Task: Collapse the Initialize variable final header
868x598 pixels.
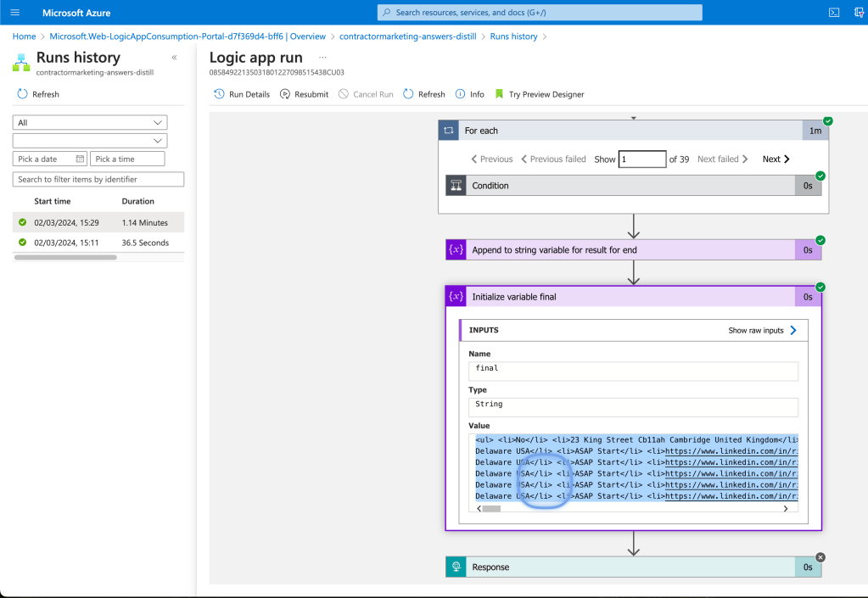Action: point(633,297)
